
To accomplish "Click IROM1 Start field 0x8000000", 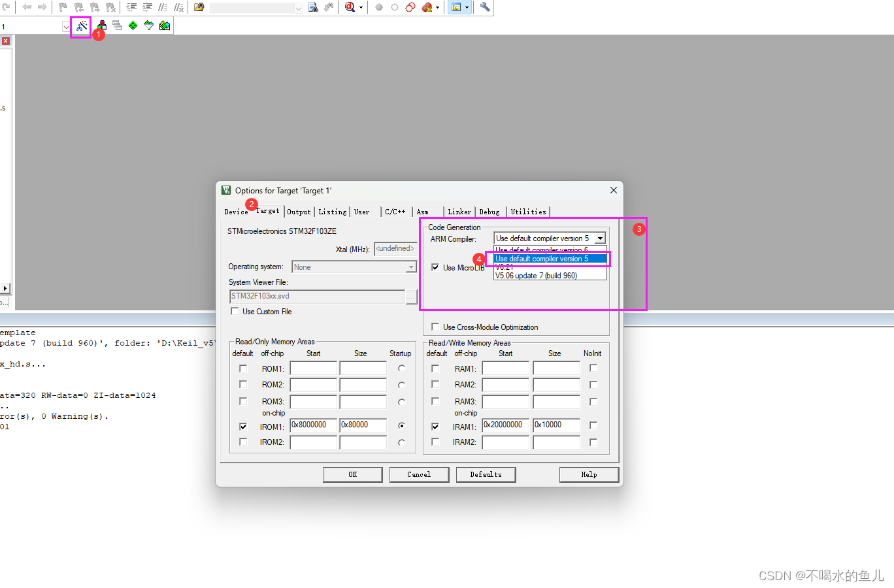I will (x=314, y=425).
